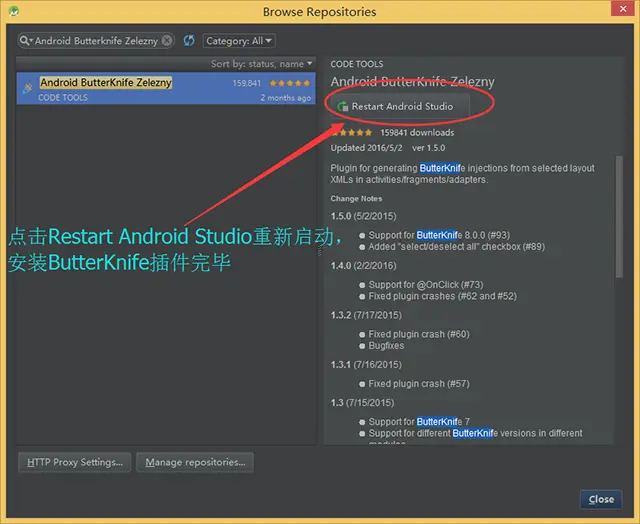Click Fixed plugin crashes (#62 and #52) note
Screen dimensions: 640x524
click(442, 296)
